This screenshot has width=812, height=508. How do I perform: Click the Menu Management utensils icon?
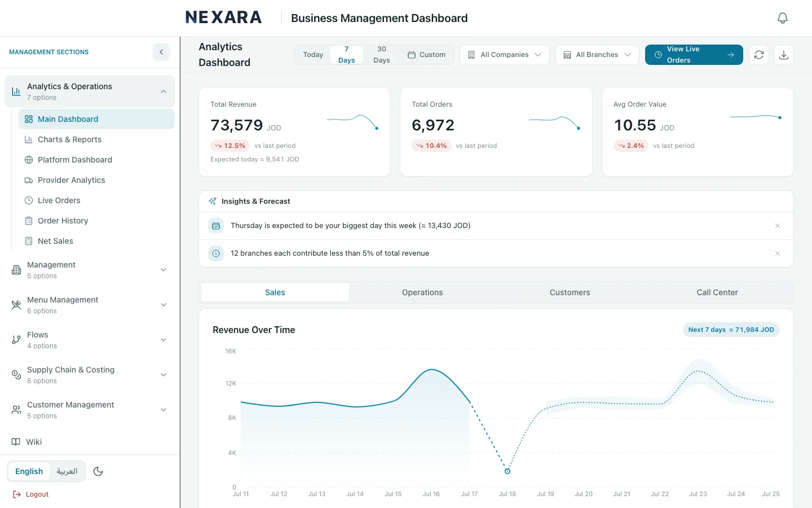click(x=16, y=305)
